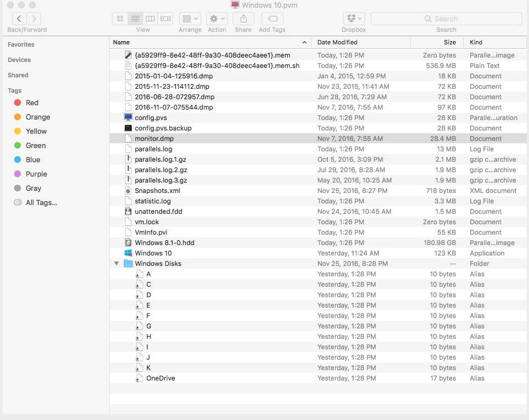The height and width of the screenshot is (420, 529).
Task: Switch to cover flow view
Action: click(165, 18)
